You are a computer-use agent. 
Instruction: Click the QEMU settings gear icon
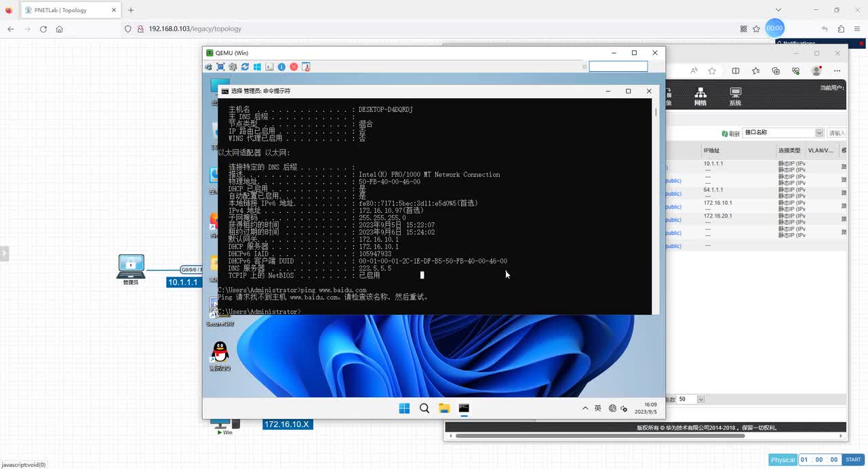pos(233,67)
